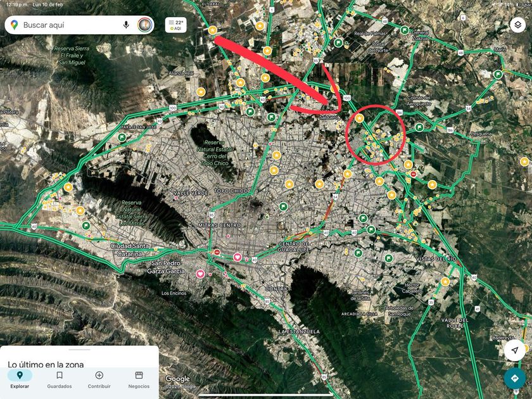Viewport: 532px width, 399px height.
Task: Select the pink heart pin near San Pedro
Action: click(201, 274)
